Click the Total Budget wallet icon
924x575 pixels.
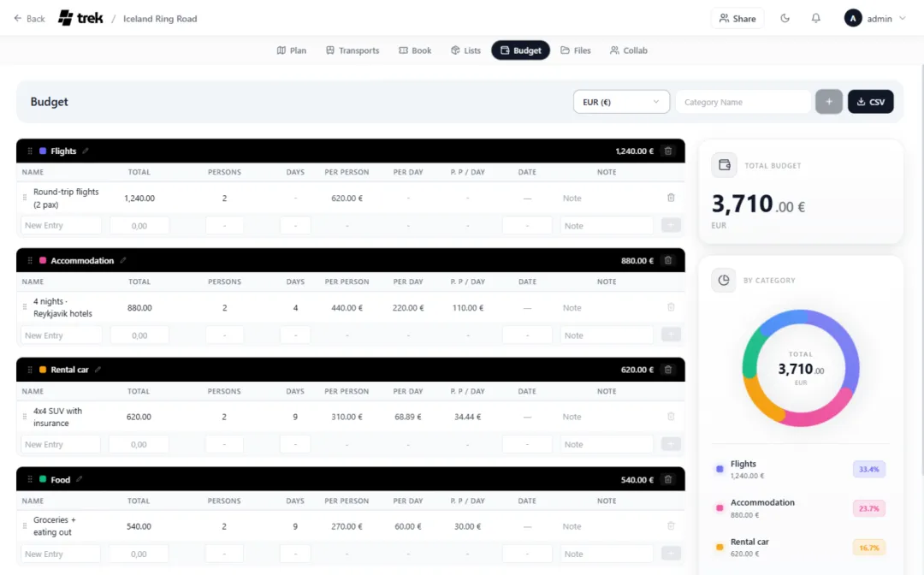click(725, 165)
